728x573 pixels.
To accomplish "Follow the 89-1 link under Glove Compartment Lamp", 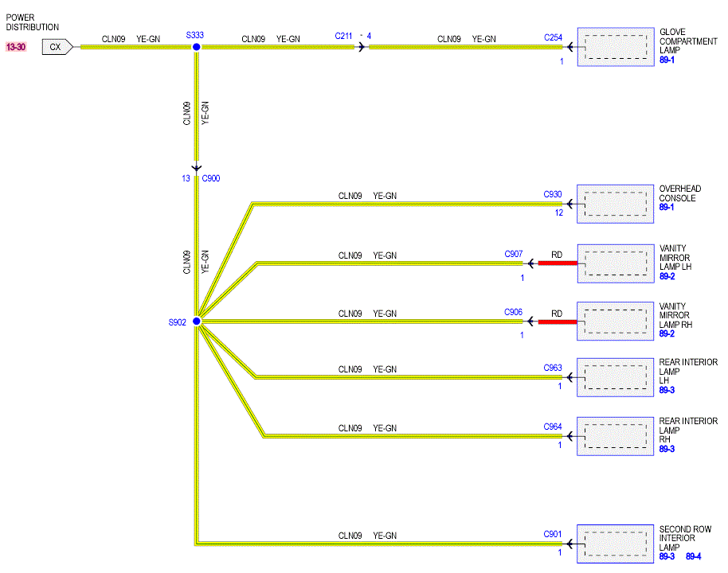I will point(667,60).
